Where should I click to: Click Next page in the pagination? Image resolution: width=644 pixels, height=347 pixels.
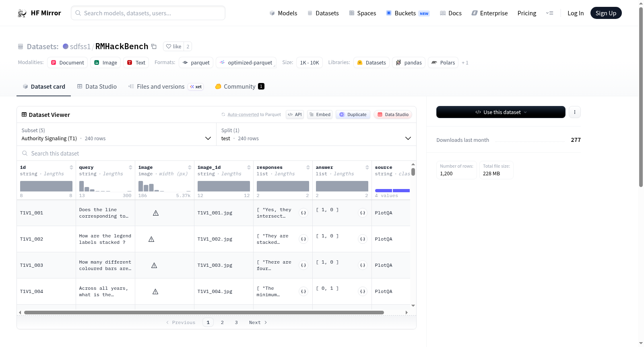pyautogui.click(x=258, y=322)
